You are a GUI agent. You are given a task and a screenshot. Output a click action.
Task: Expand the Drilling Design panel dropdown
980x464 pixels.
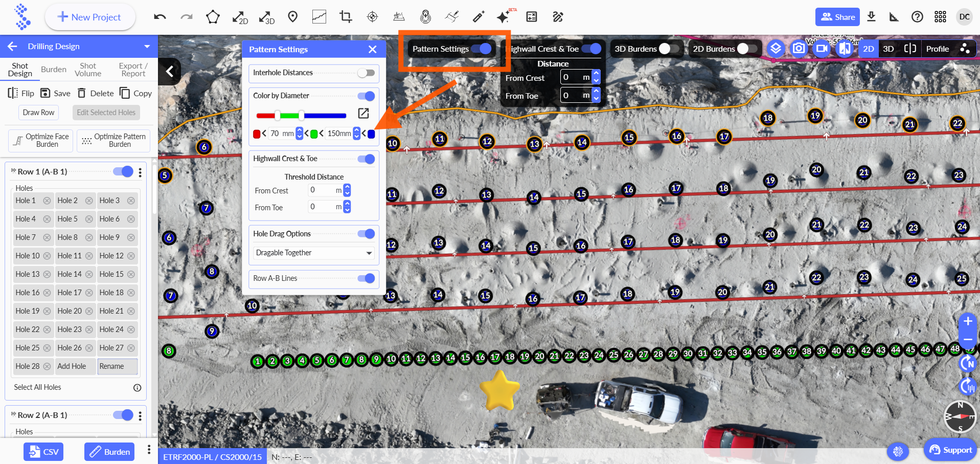147,47
